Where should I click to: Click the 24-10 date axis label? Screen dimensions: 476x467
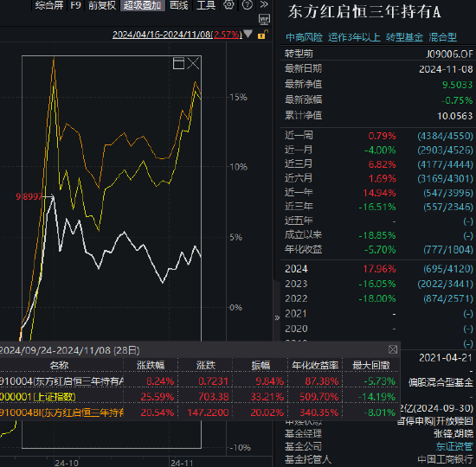[66, 463]
